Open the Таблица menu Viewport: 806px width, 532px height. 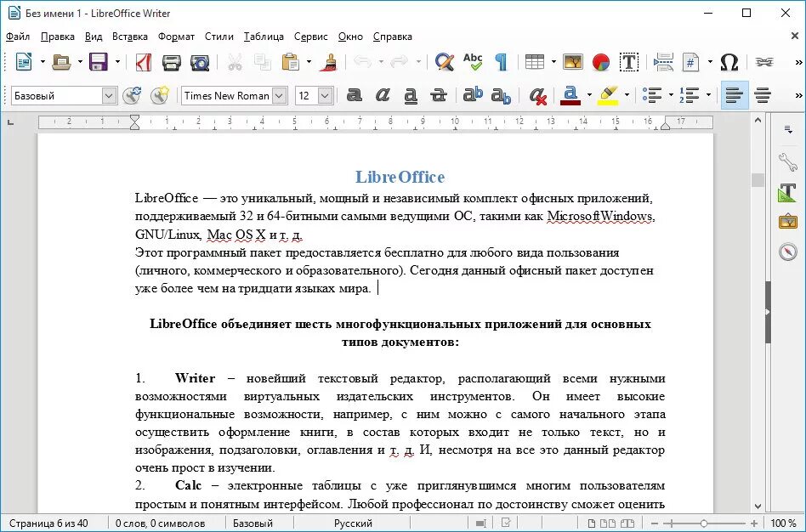pos(264,37)
